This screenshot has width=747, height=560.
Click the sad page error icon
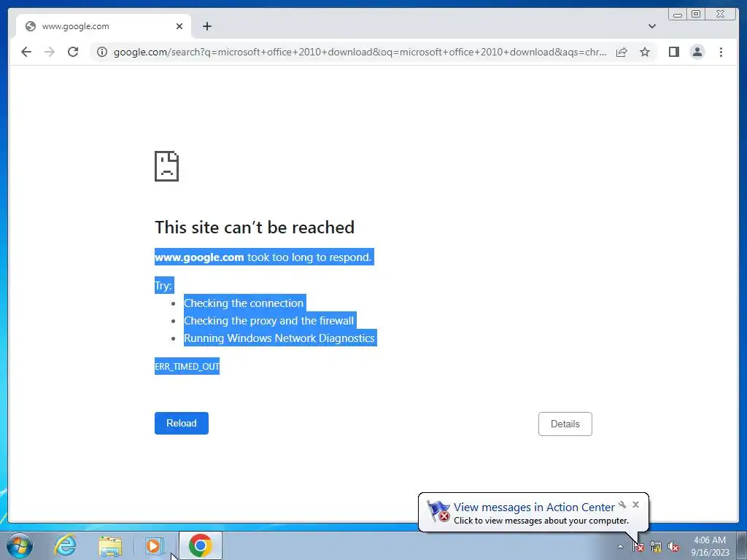(x=167, y=166)
